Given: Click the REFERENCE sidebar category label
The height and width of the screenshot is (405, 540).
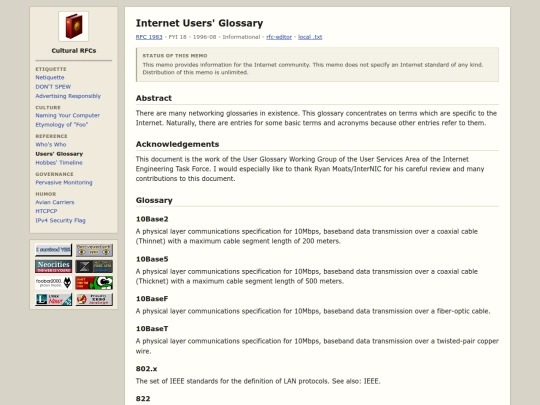Looking at the screenshot, I should tap(51, 136).
